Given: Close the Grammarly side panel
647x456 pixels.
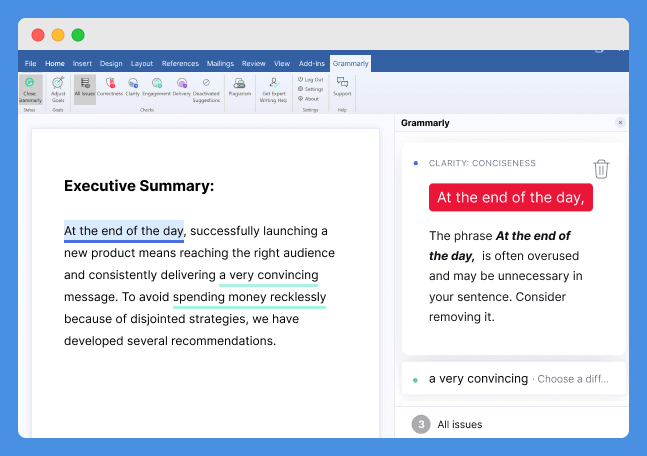Looking at the screenshot, I should (x=620, y=123).
